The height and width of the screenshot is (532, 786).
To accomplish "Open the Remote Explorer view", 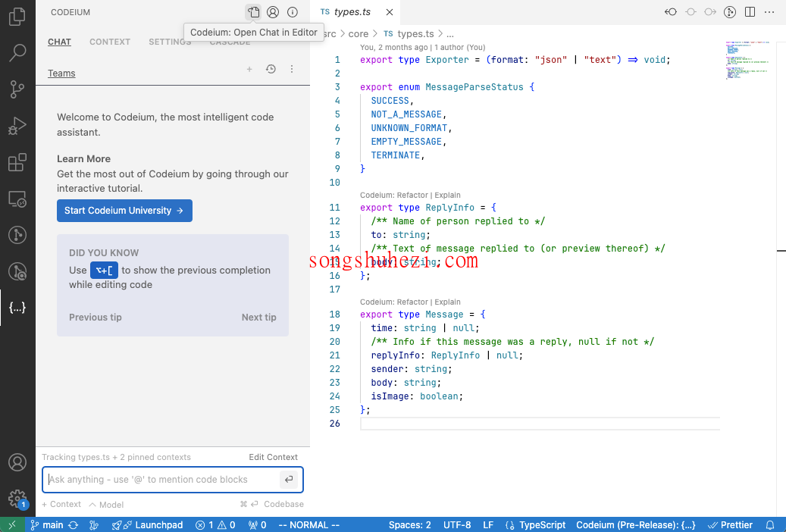I will 17,199.
